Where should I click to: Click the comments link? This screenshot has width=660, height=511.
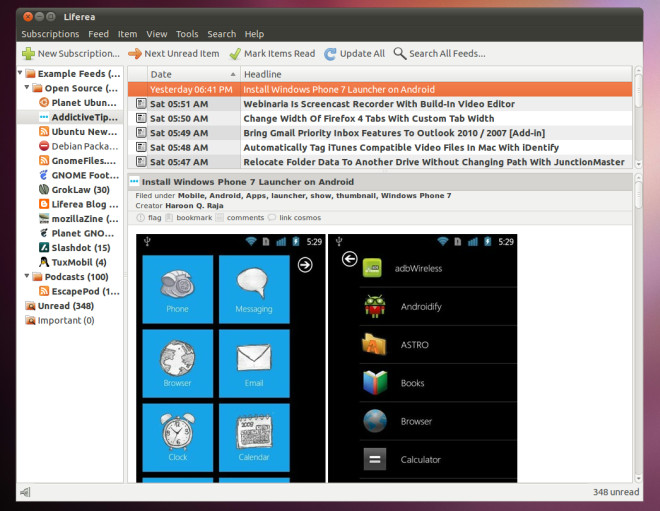(x=245, y=218)
